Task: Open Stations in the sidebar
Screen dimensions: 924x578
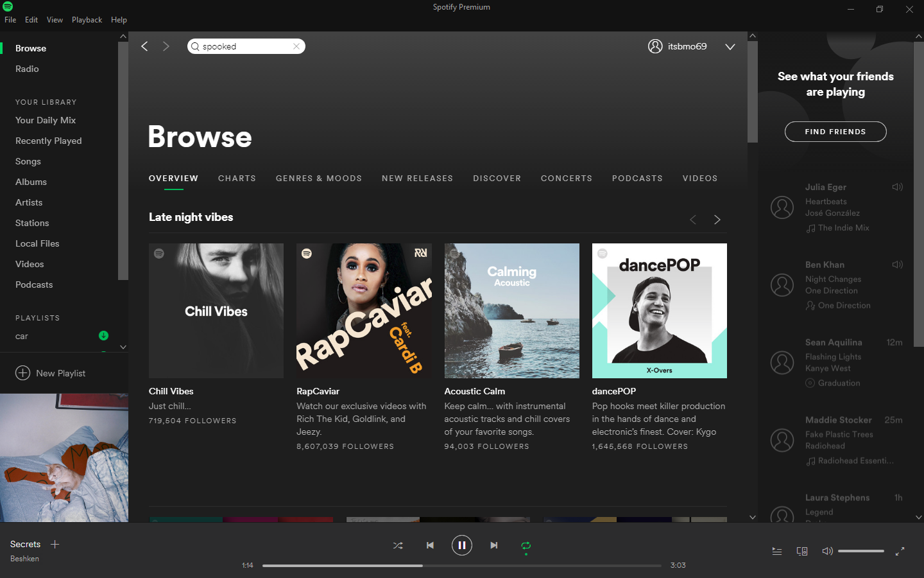Action: pyautogui.click(x=32, y=223)
